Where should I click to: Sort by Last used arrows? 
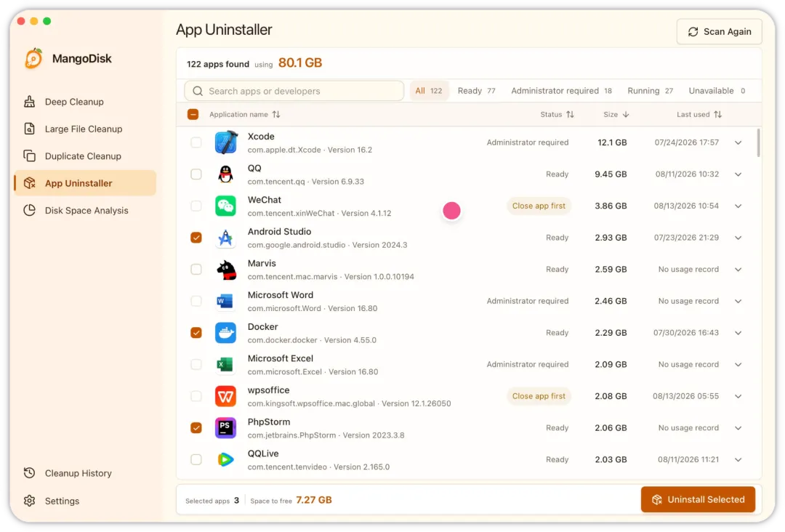coord(718,115)
